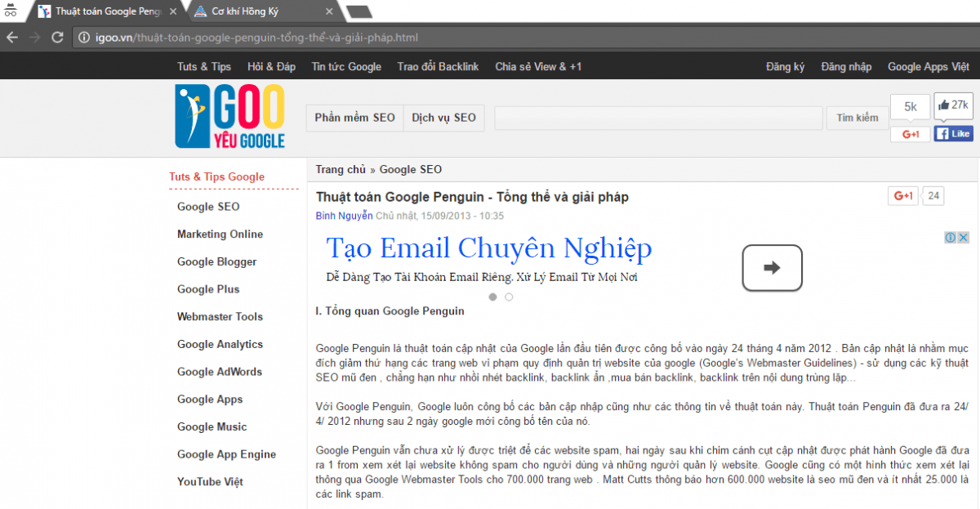The height and width of the screenshot is (509, 980).
Task: Open Google Plus in the sidebar
Action: pyautogui.click(x=208, y=289)
